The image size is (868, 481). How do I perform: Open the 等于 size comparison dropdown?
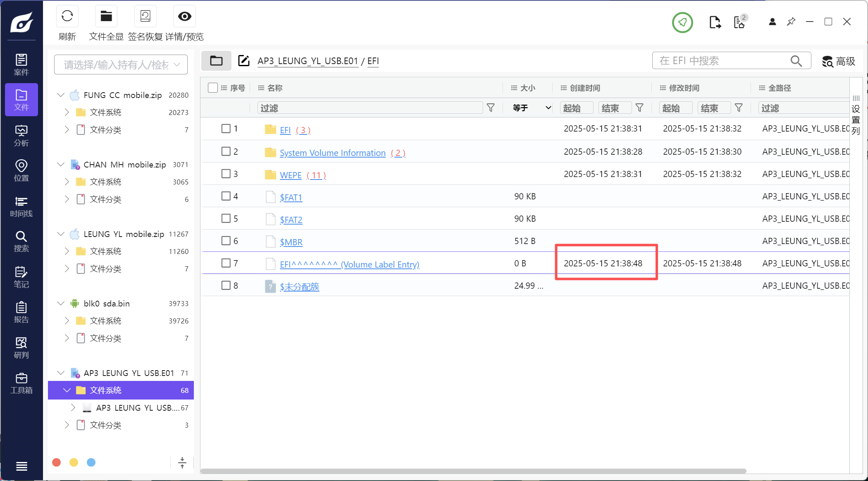point(532,108)
